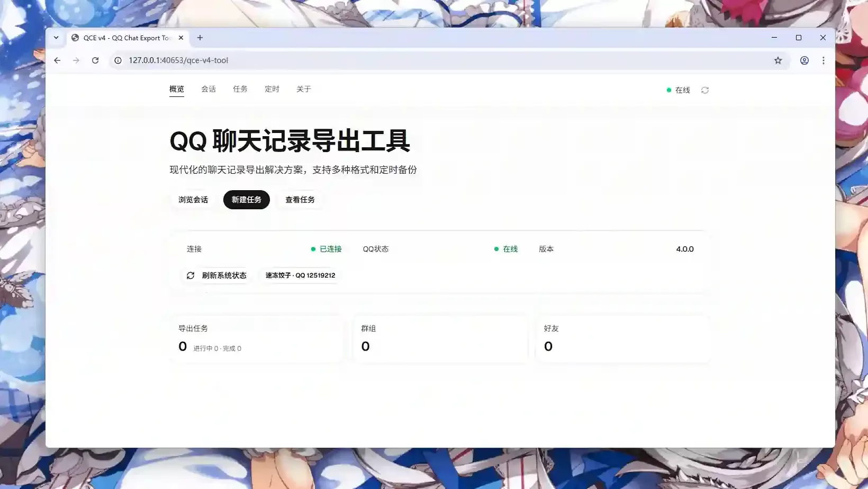Click the 查看任务 button
This screenshot has height=489, width=868.
tap(300, 200)
